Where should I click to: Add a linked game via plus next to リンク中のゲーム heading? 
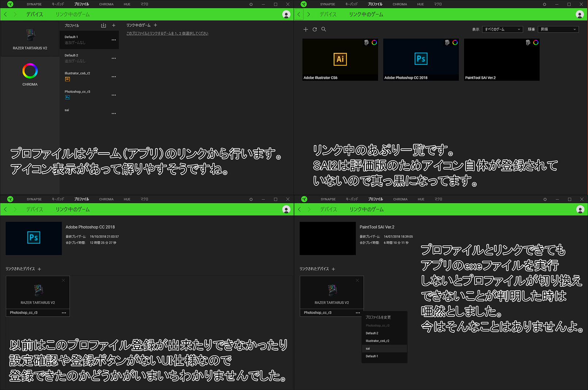point(155,25)
